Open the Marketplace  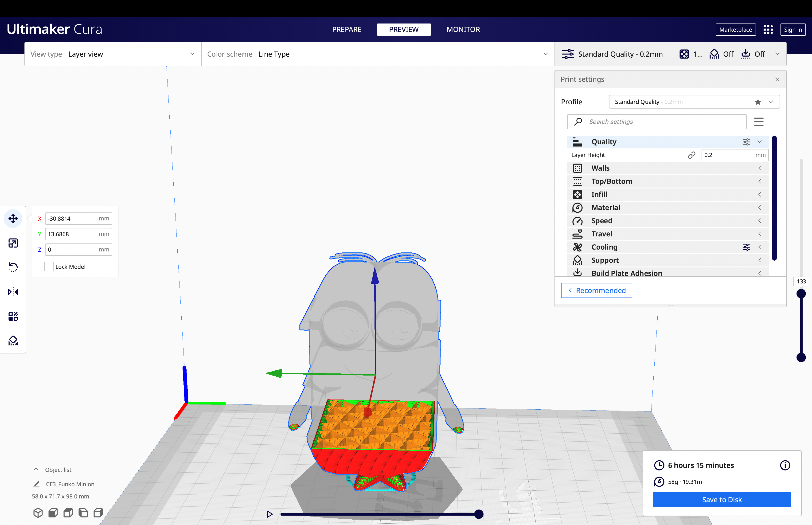[x=735, y=30]
